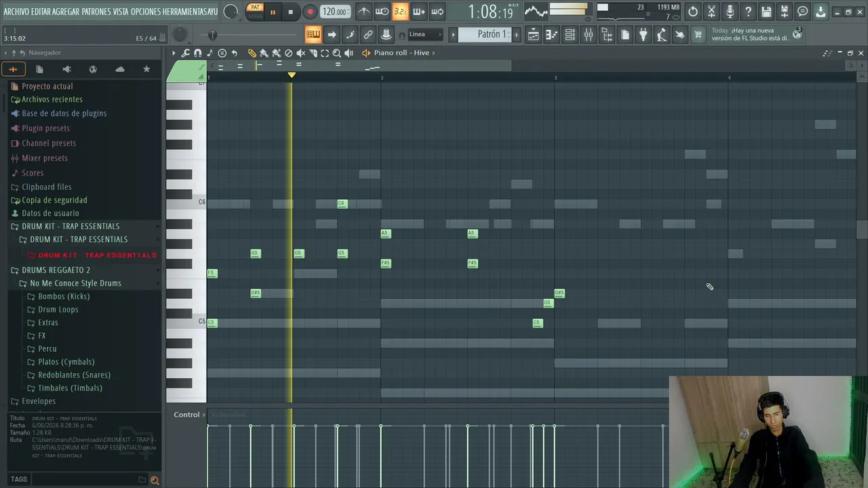Select the pencil draw tool in piano roll
This screenshot has width=868, height=488.
pyautogui.click(x=252, y=53)
